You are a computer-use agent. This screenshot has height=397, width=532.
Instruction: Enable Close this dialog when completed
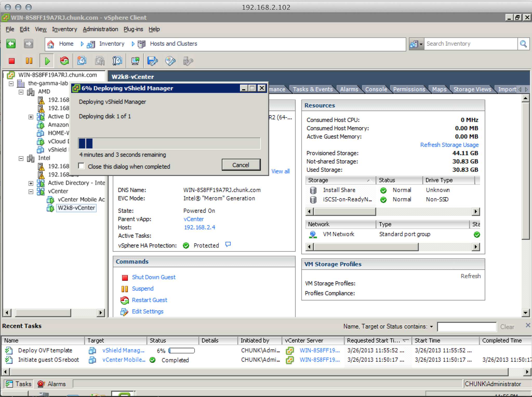pyautogui.click(x=81, y=166)
